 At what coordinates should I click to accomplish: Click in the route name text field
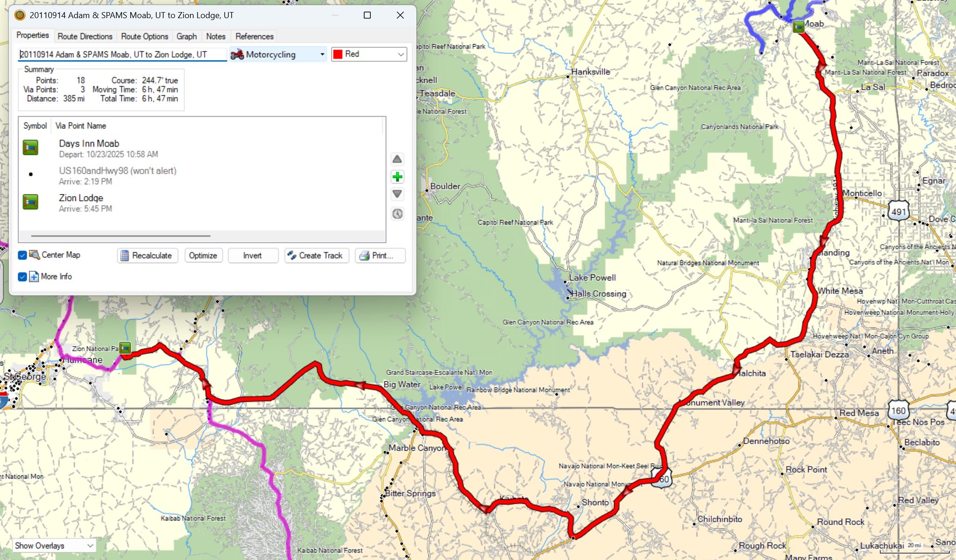click(x=122, y=54)
